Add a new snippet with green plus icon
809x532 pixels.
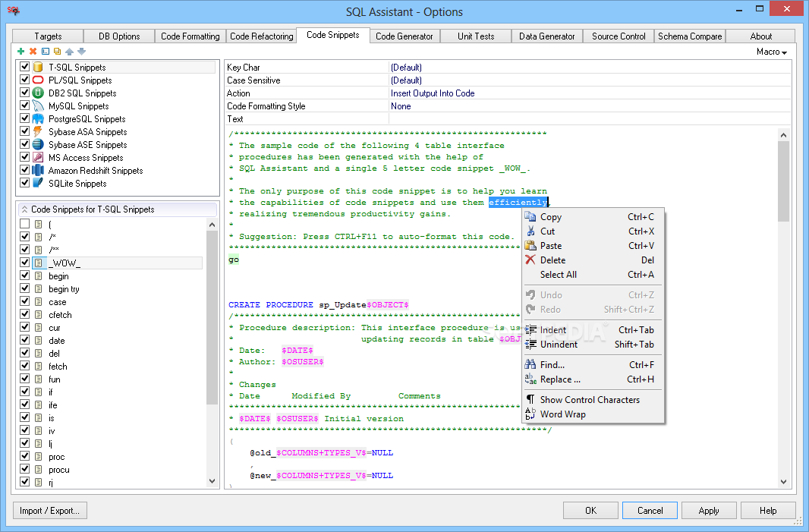20,51
